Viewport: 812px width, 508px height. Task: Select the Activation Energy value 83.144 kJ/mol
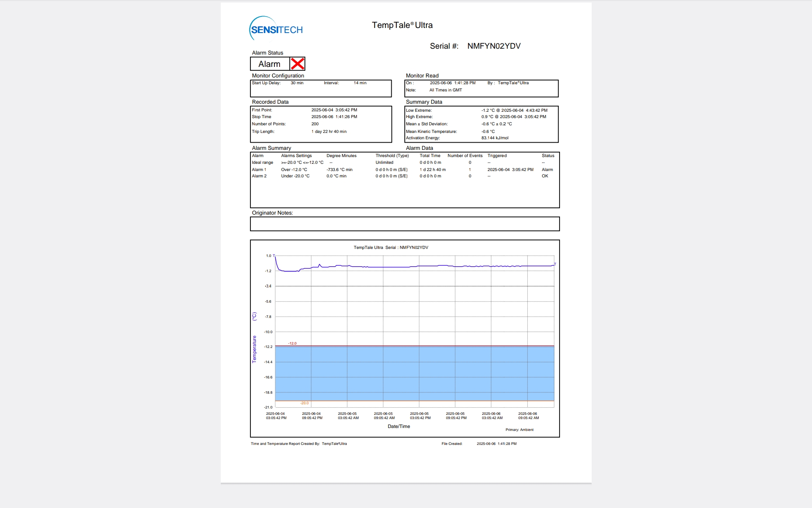[495, 138]
